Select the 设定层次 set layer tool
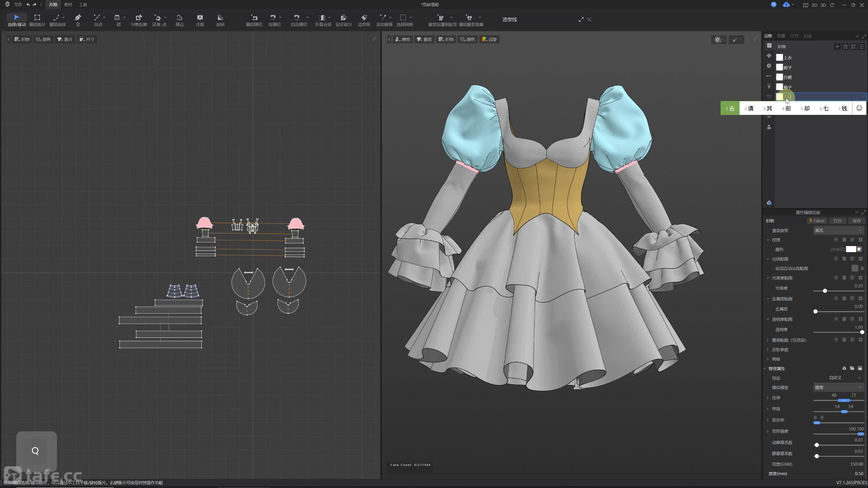868x488 pixels. [x=344, y=20]
